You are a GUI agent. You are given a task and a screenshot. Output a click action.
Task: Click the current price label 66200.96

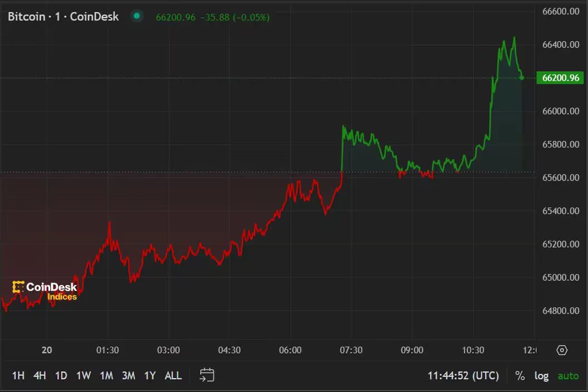pyautogui.click(x=560, y=78)
